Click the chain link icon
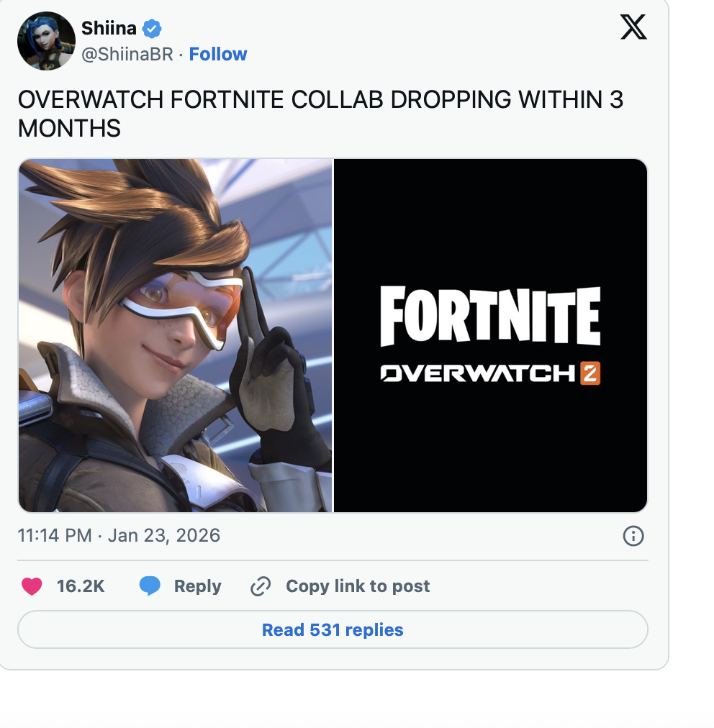This screenshot has height=728, width=714. coord(261,586)
